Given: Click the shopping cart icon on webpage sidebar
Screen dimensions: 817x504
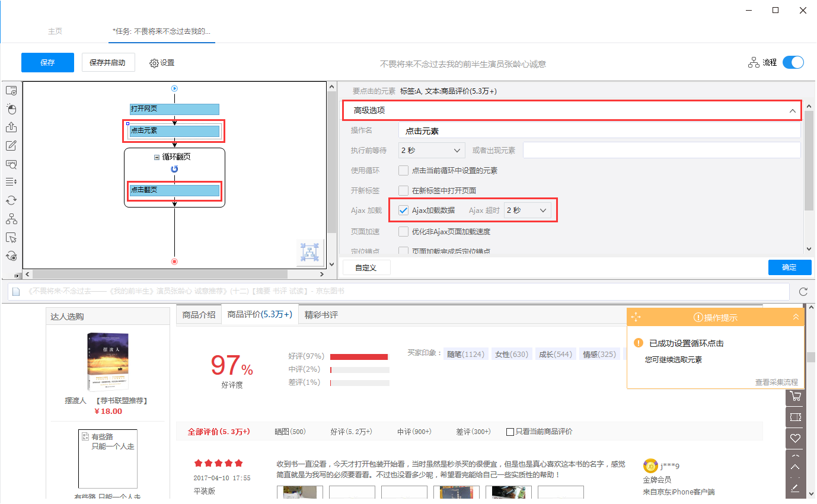Looking at the screenshot, I should [x=796, y=397].
